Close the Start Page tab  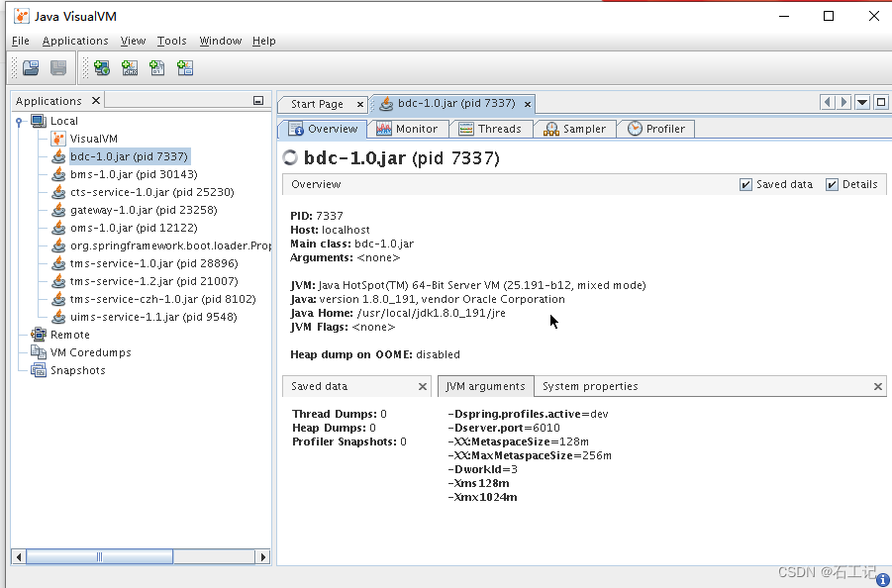tap(360, 104)
